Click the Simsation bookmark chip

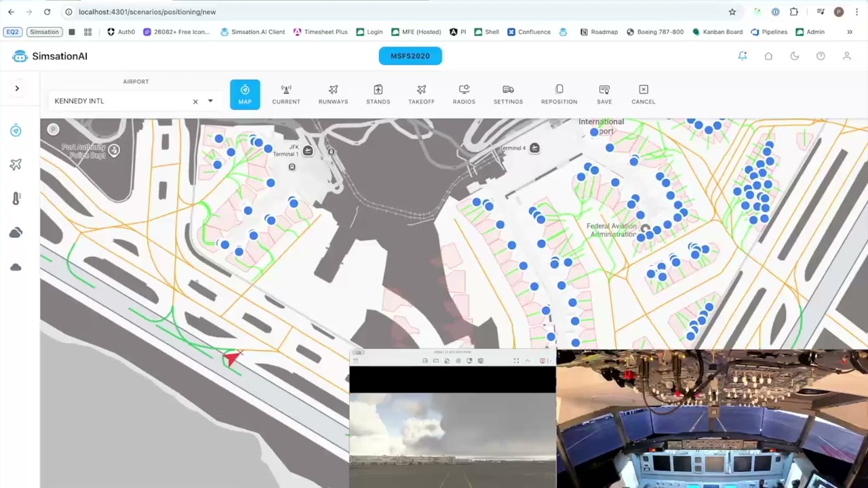click(x=44, y=32)
